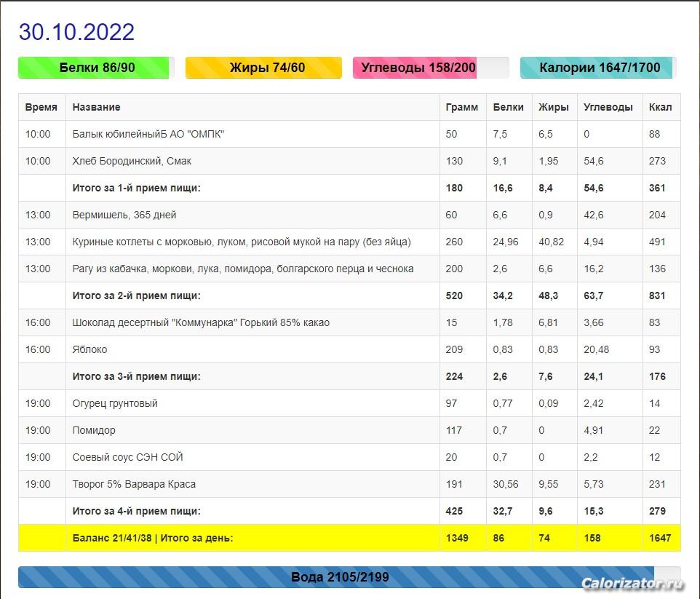The image size is (700, 599).
Task: Click the Итого за 2-й прием пищи row
Action: coord(349,295)
